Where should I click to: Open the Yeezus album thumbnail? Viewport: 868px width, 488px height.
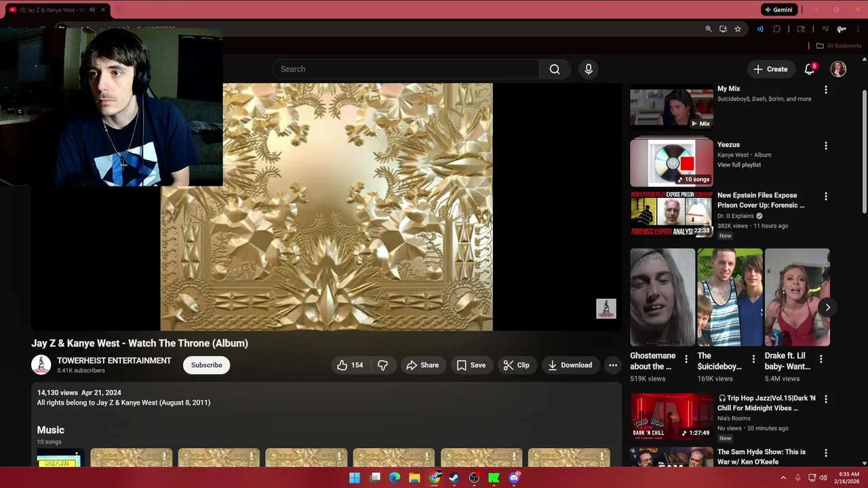click(671, 162)
